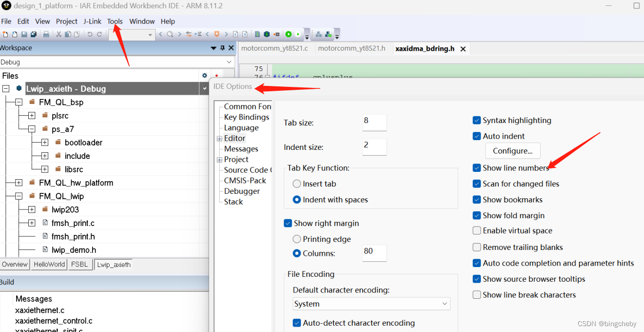
Task: Click the Configure... button
Action: click(512, 150)
